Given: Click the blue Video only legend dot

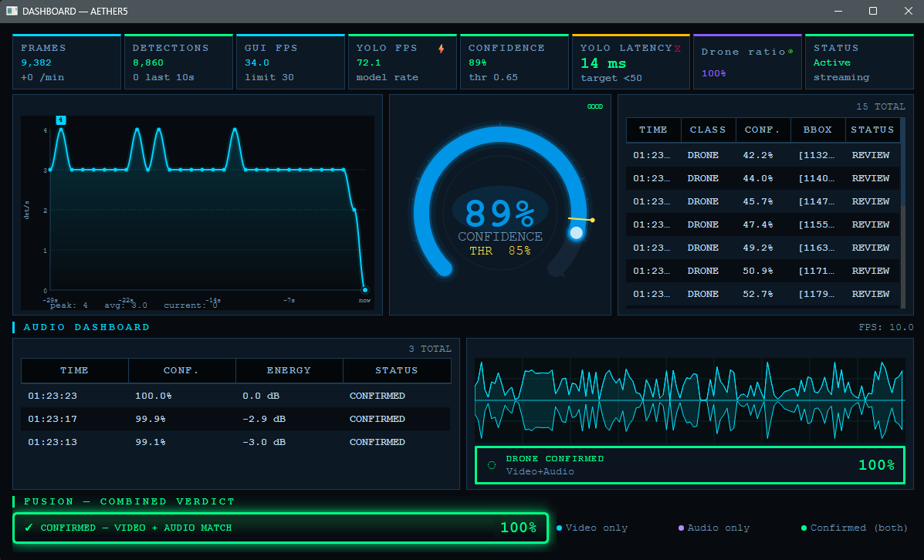Looking at the screenshot, I should click(x=559, y=528).
